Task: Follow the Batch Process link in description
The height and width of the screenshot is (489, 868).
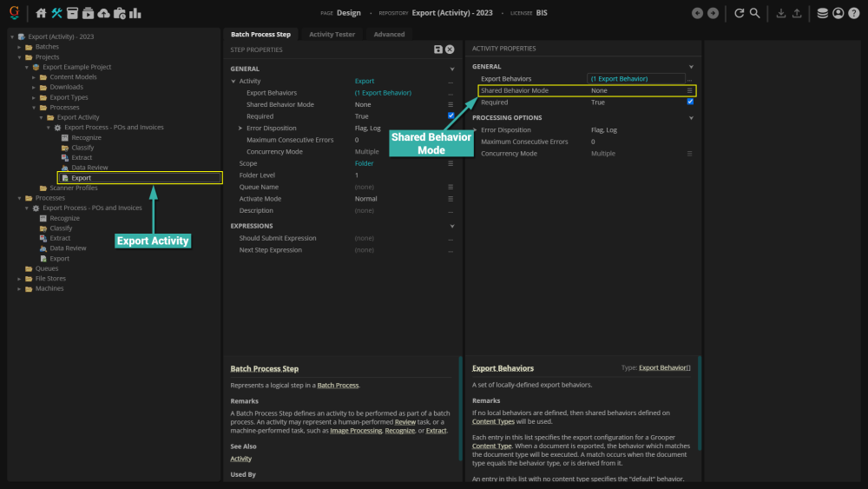Action: pos(337,385)
